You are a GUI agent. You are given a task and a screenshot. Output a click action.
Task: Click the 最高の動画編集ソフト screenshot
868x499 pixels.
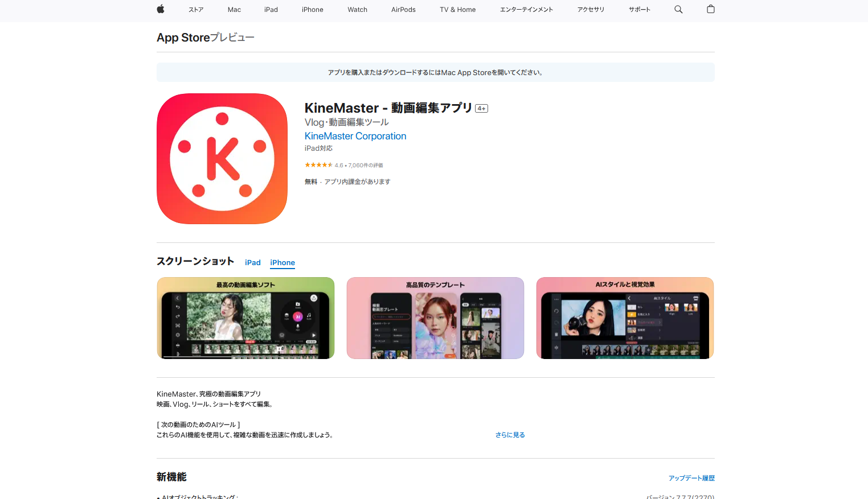click(245, 317)
